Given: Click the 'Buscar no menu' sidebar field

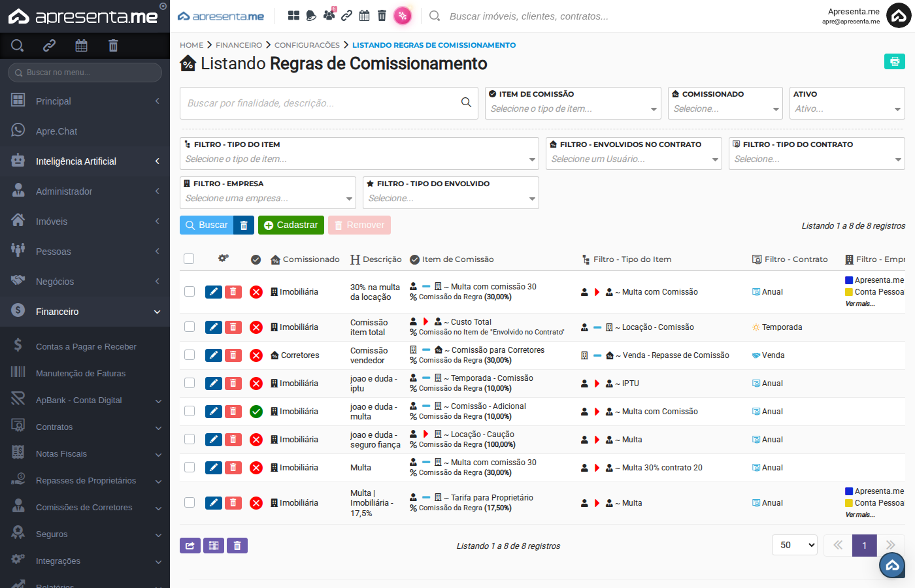Looking at the screenshot, I should pos(85,73).
